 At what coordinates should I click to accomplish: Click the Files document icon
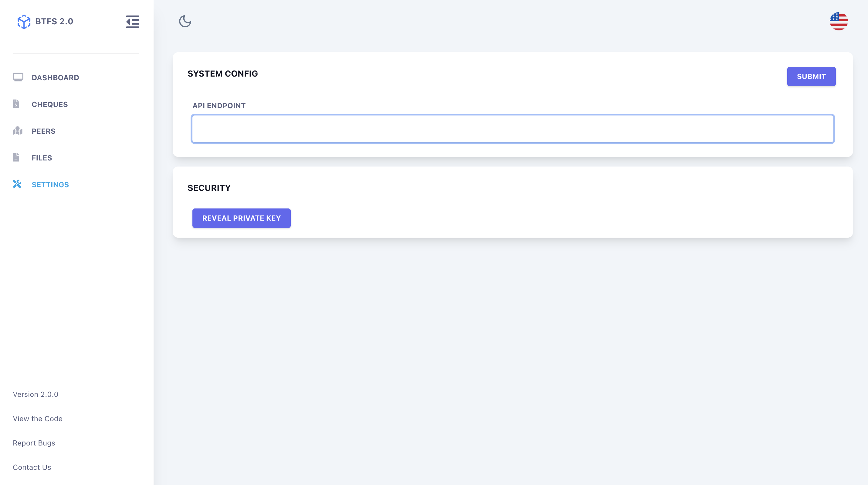tap(16, 157)
